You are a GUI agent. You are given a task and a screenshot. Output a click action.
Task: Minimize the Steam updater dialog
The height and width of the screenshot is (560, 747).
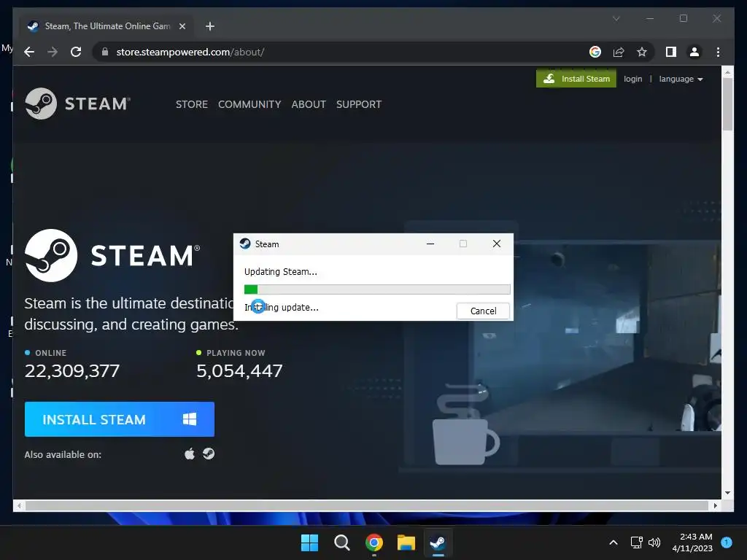pos(430,244)
